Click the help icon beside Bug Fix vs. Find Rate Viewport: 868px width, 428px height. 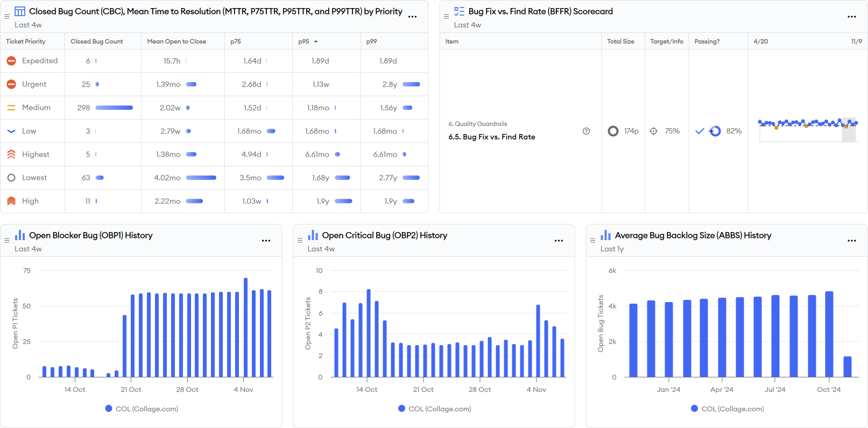[586, 131]
